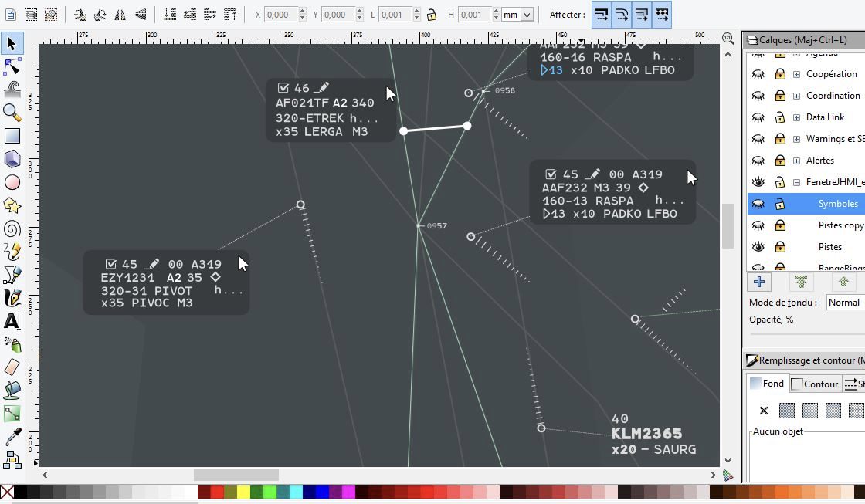Activate the Zoom tool
The image size is (865, 504).
12,113
